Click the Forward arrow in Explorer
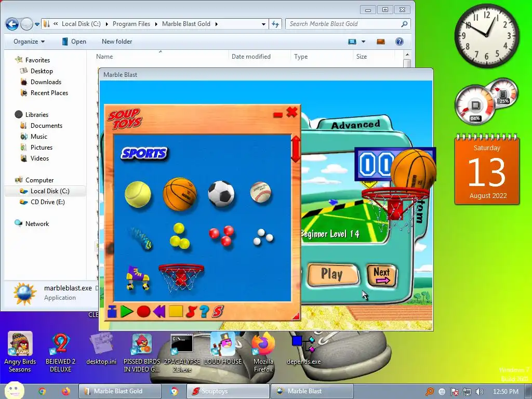 26,24
